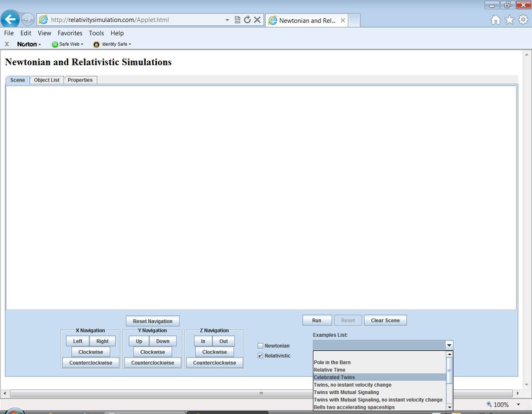Image resolution: width=532 pixels, height=414 pixels.
Task: Open the Favorites menu
Action: [x=70, y=33]
